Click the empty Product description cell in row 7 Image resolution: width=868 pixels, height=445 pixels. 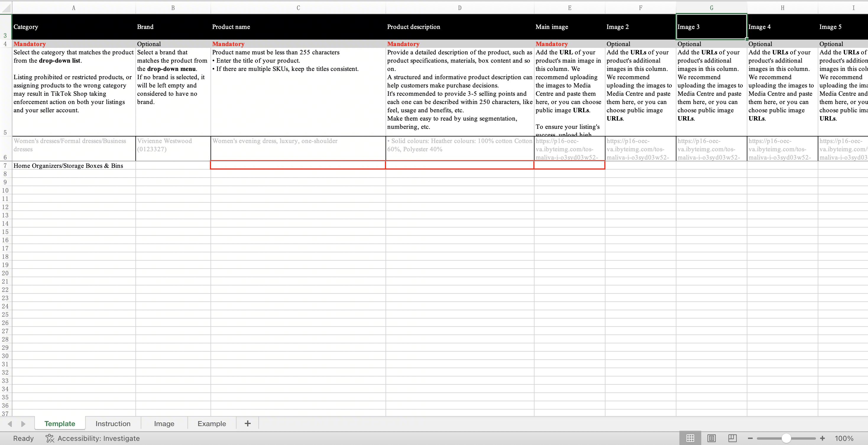pos(460,165)
